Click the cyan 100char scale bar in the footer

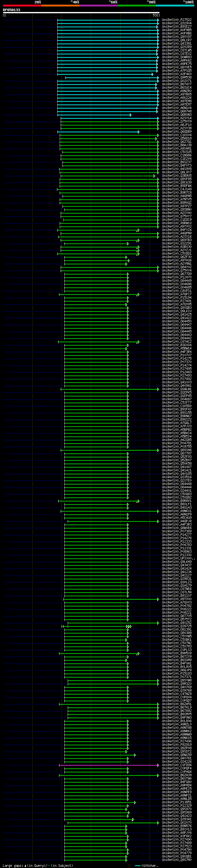coord(138,866)
